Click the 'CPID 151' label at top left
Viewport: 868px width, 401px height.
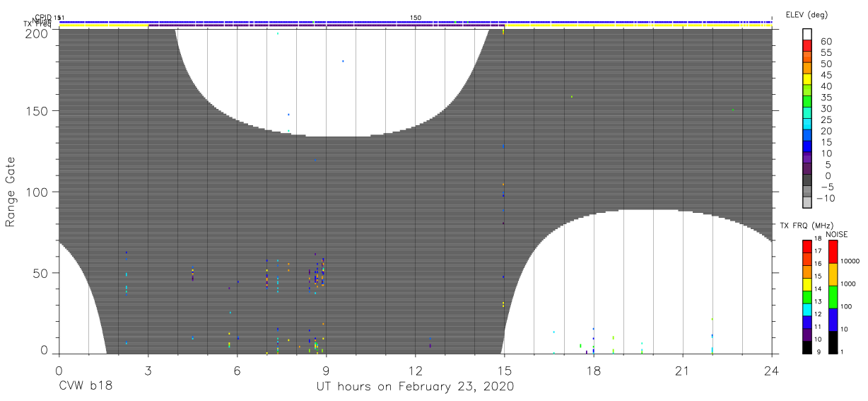tap(49, 17)
